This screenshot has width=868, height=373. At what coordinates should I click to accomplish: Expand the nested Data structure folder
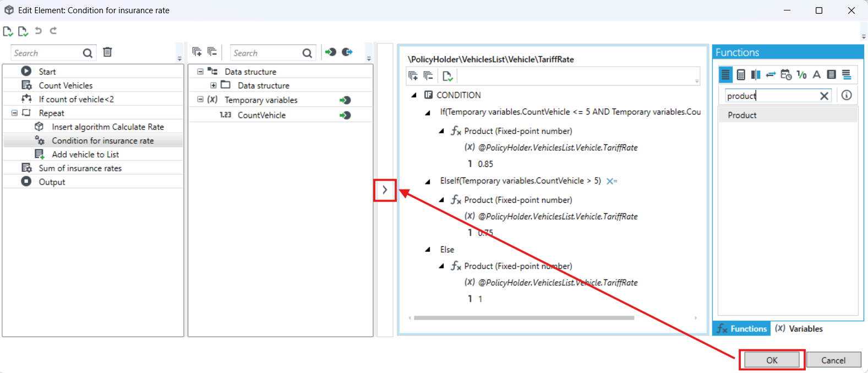(213, 85)
